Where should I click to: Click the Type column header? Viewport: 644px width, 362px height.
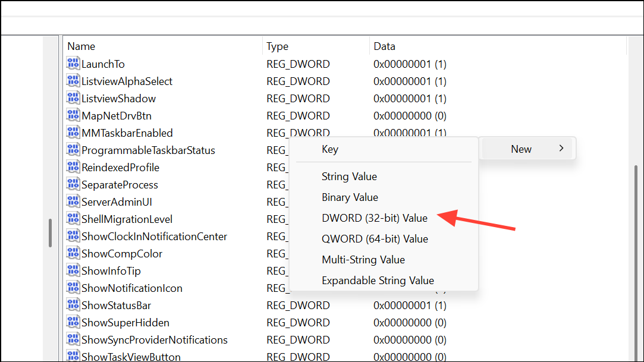(277, 46)
